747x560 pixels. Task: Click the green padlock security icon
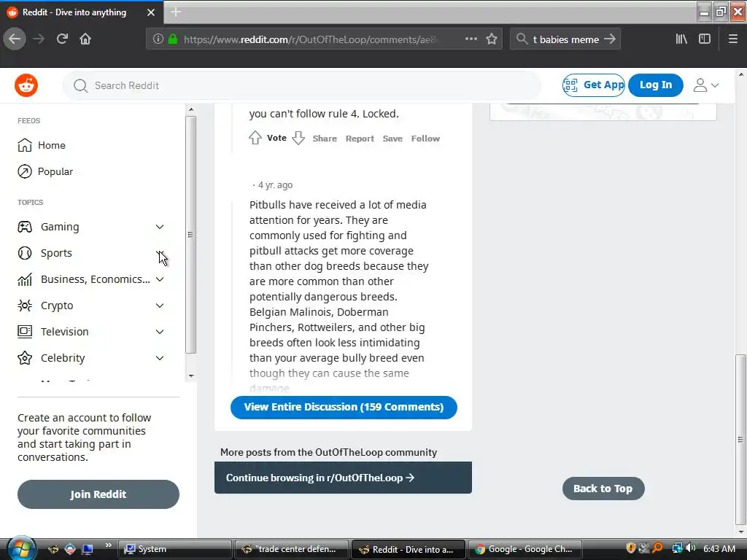(173, 39)
